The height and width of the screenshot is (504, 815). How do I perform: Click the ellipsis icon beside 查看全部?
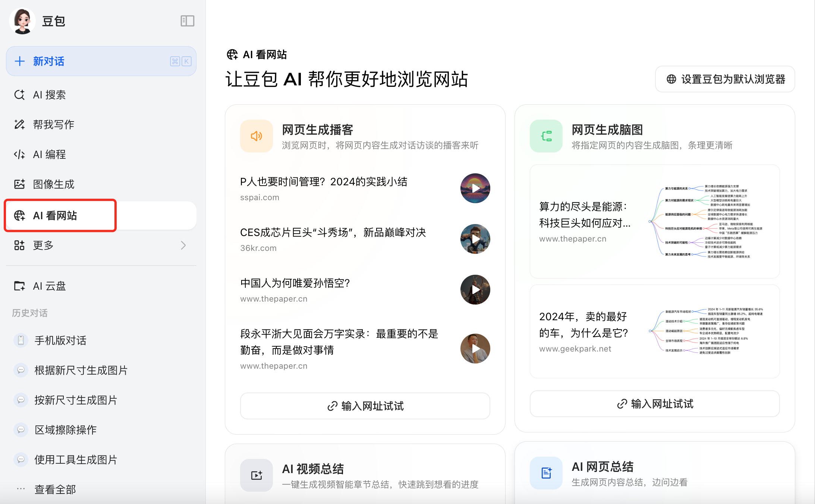pos(21,489)
